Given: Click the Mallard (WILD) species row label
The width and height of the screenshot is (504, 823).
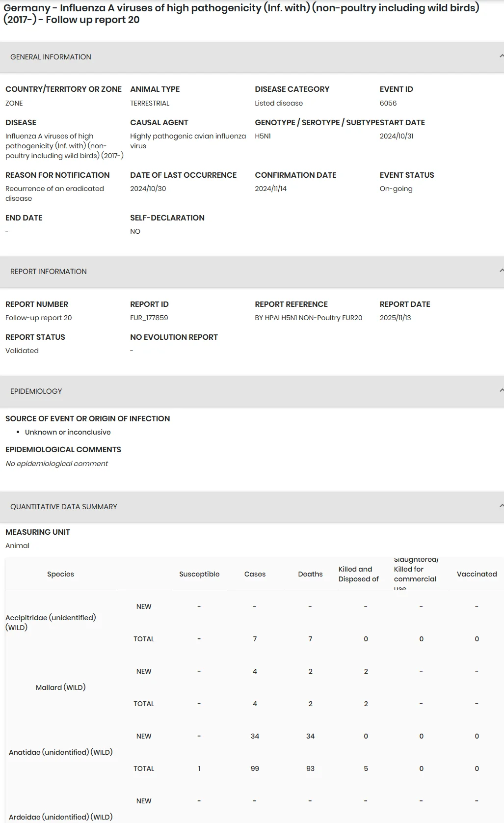Looking at the screenshot, I should click(x=60, y=687).
